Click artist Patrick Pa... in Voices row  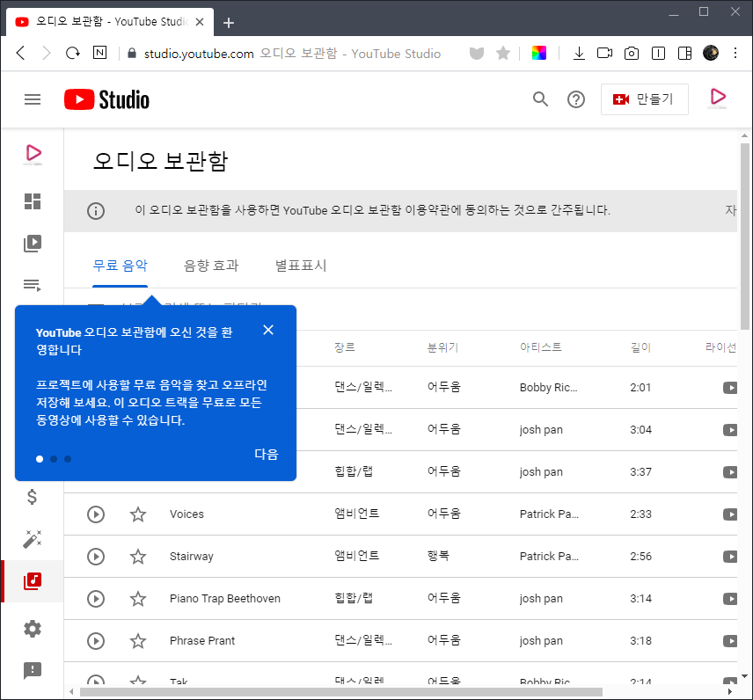point(549,514)
